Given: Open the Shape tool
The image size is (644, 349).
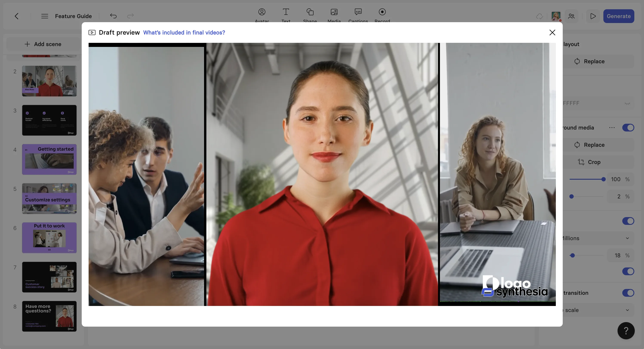Looking at the screenshot, I should pos(310,12).
